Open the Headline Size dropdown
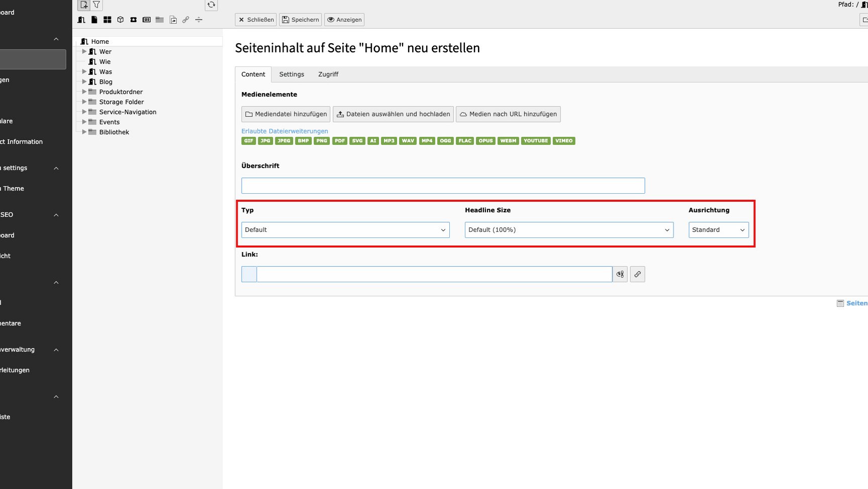 pos(568,230)
